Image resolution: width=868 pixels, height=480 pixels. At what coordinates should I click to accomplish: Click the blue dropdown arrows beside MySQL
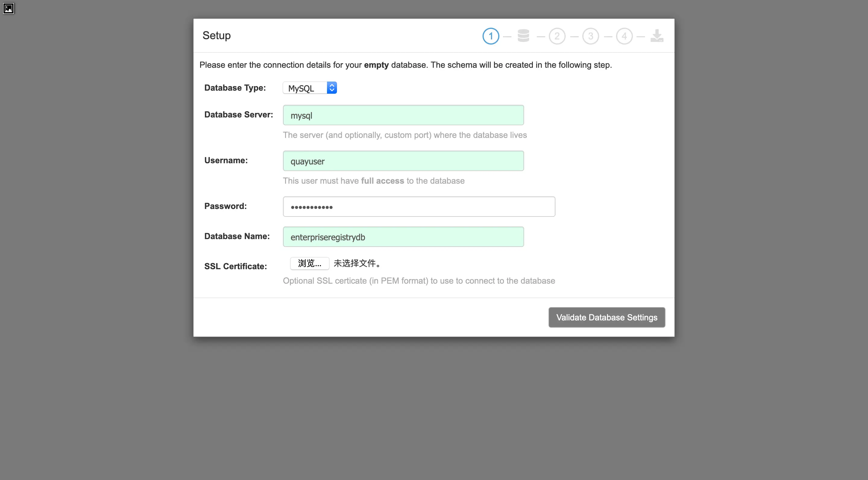(x=332, y=88)
